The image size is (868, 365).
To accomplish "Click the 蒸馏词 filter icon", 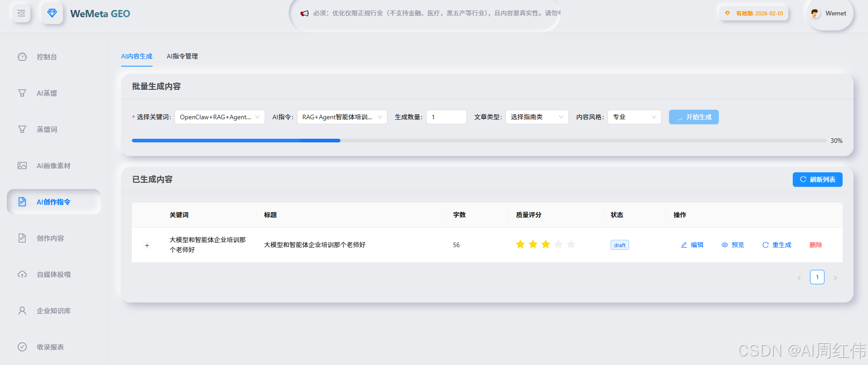I will pos(22,129).
